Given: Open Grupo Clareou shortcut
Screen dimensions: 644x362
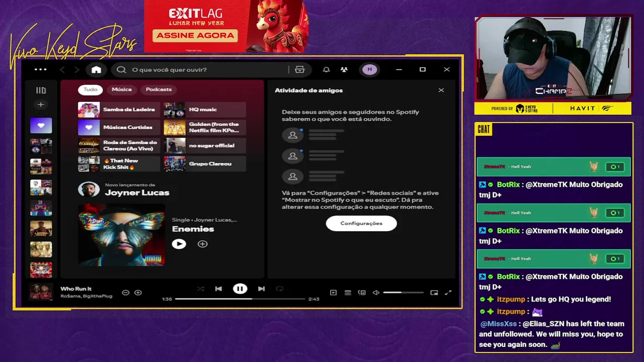Looking at the screenshot, I should (x=205, y=164).
